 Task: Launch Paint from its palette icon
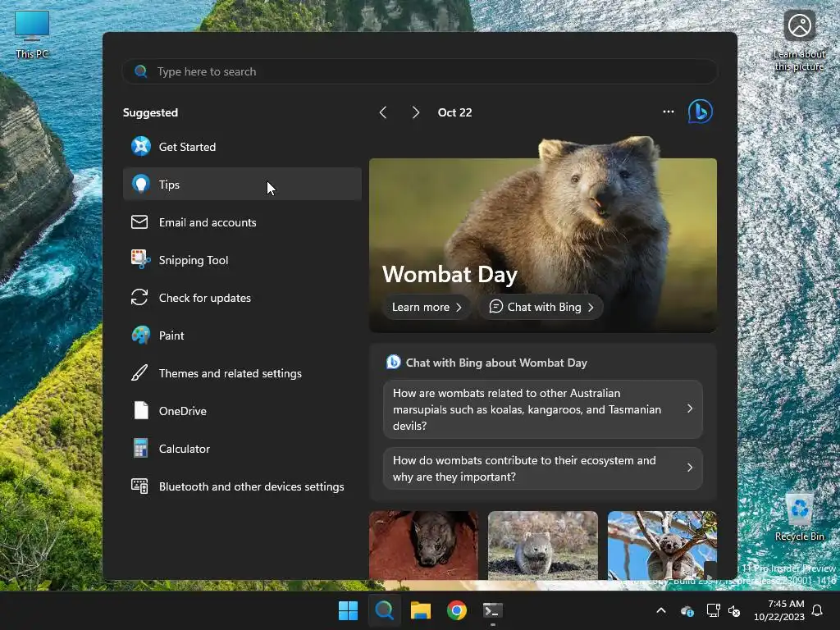pyautogui.click(x=141, y=335)
